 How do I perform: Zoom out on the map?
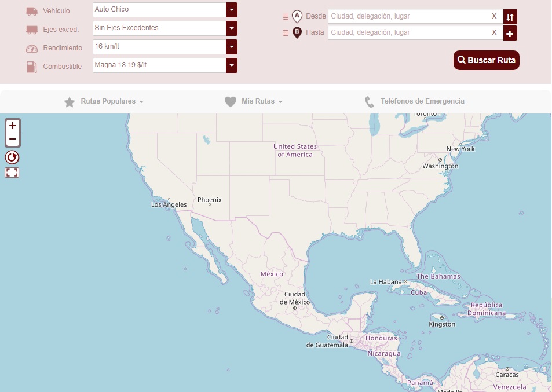click(12, 140)
